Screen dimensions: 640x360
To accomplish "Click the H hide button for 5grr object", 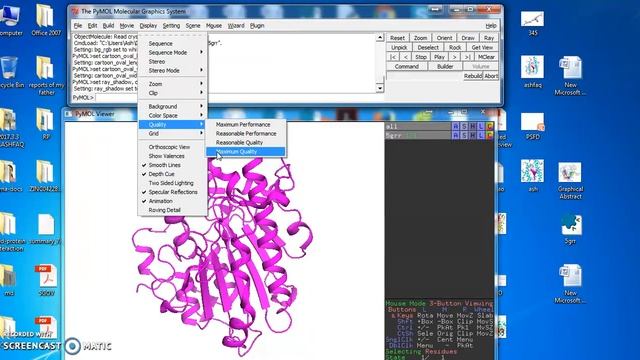I will 473,135.
